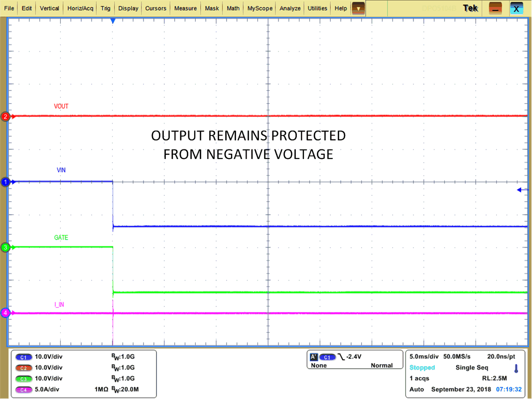Click the blue trigger position marker at top

(x=113, y=21)
